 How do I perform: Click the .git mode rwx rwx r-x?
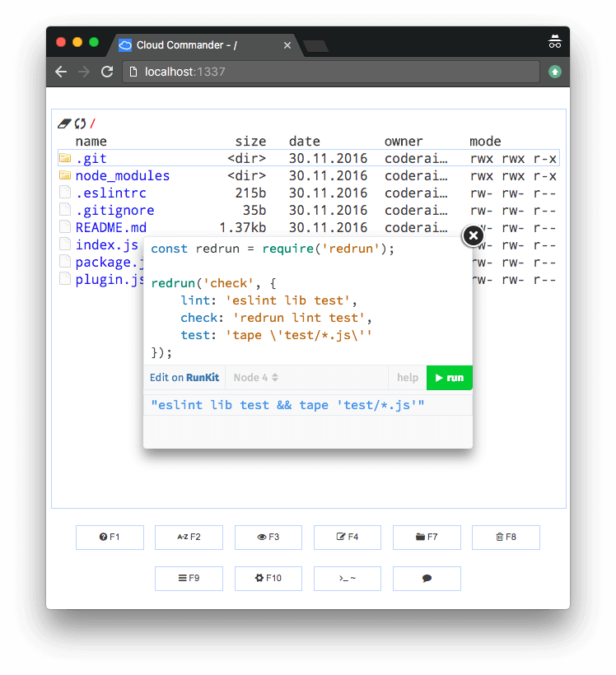coord(513,158)
